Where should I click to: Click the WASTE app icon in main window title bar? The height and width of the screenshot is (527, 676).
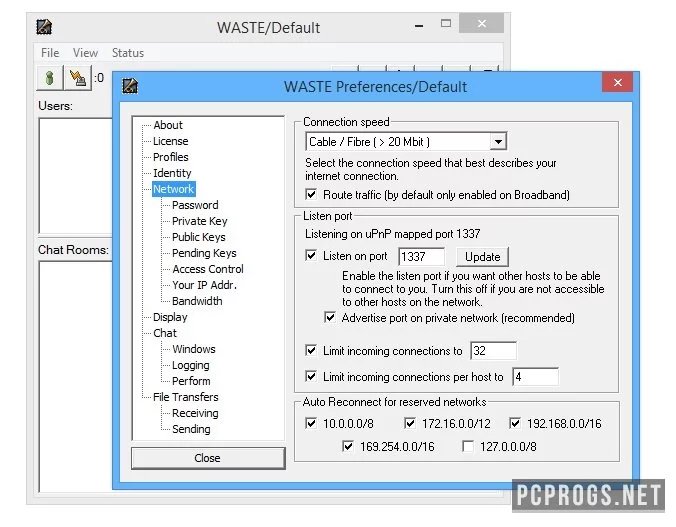coord(44,27)
